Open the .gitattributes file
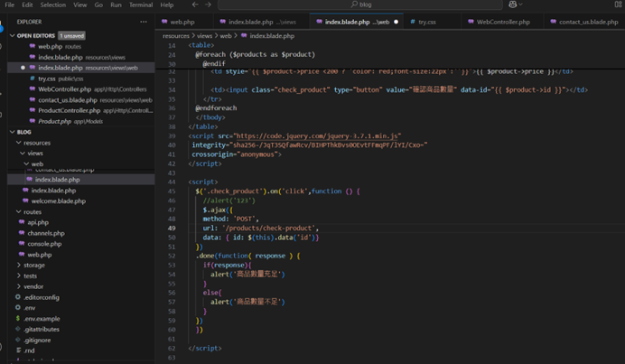The height and width of the screenshot is (364, 625). [x=41, y=330]
